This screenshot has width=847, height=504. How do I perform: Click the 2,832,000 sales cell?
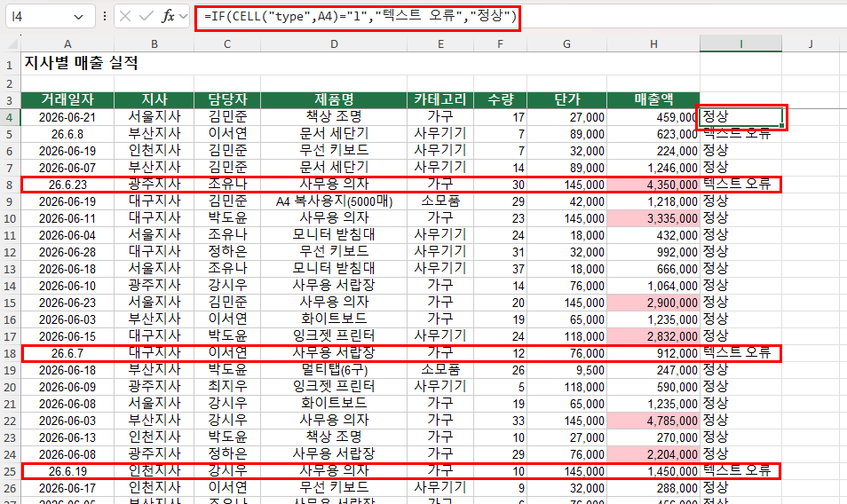click(x=653, y=336)
